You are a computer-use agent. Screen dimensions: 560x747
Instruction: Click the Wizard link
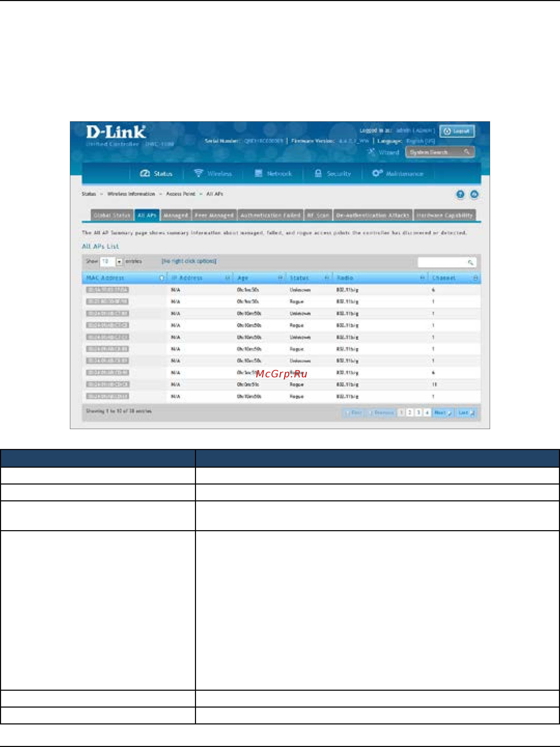(389, 152)
